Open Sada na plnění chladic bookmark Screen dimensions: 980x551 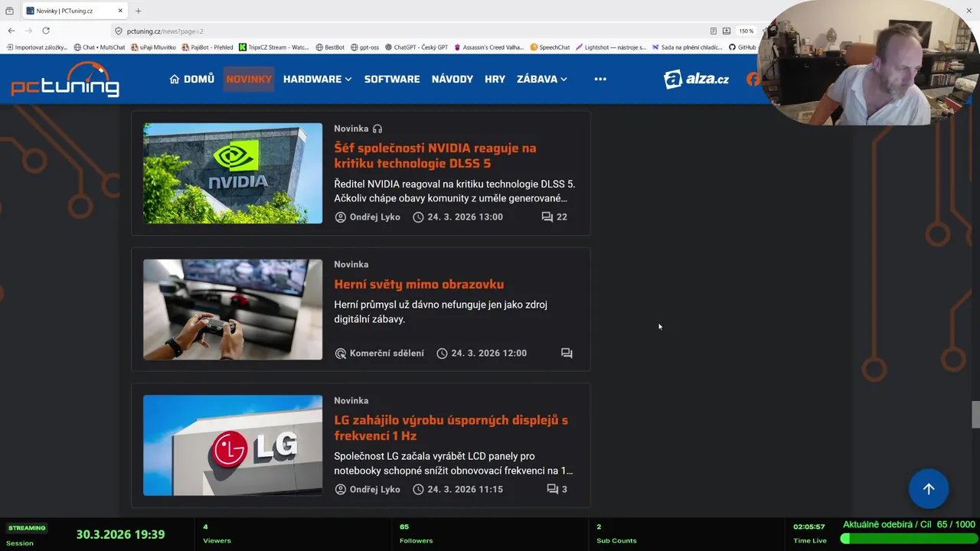click(x=687, y=47)
